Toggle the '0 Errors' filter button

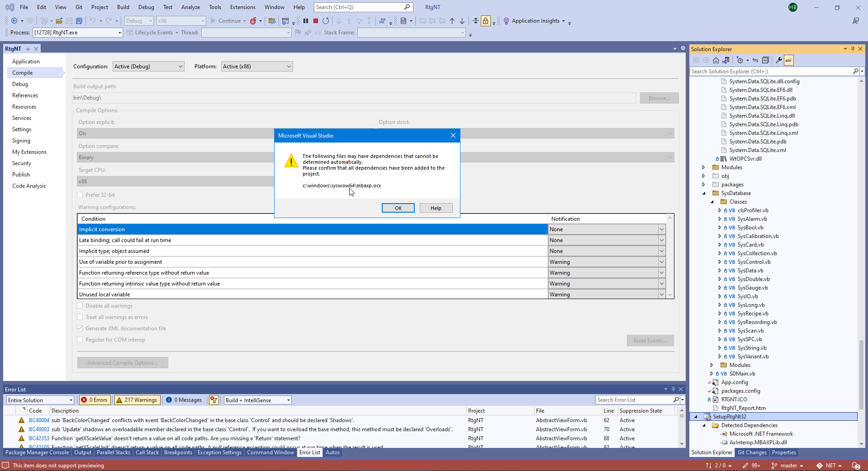coord(95,400)
